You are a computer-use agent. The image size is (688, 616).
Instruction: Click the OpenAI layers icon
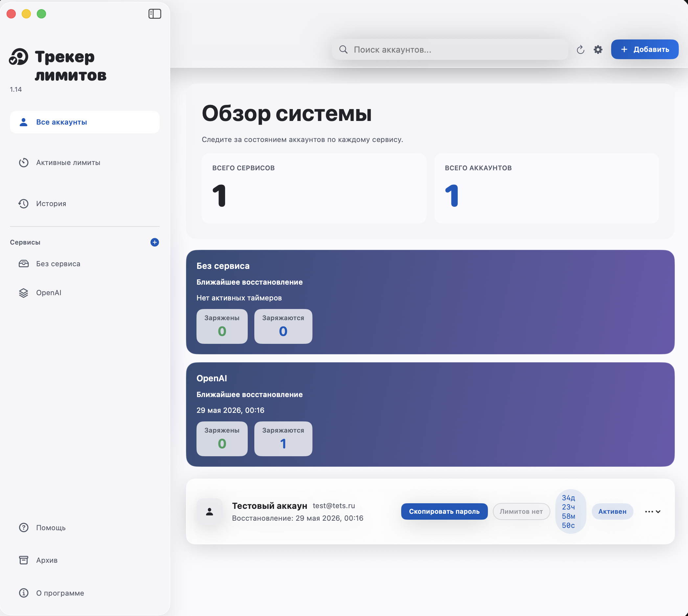pos(23,293)
